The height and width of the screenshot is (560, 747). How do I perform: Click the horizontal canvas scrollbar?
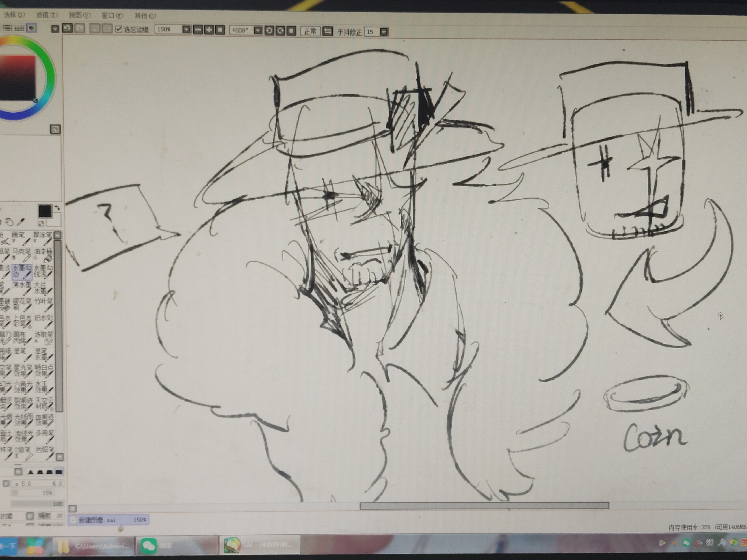coord(484,505)
